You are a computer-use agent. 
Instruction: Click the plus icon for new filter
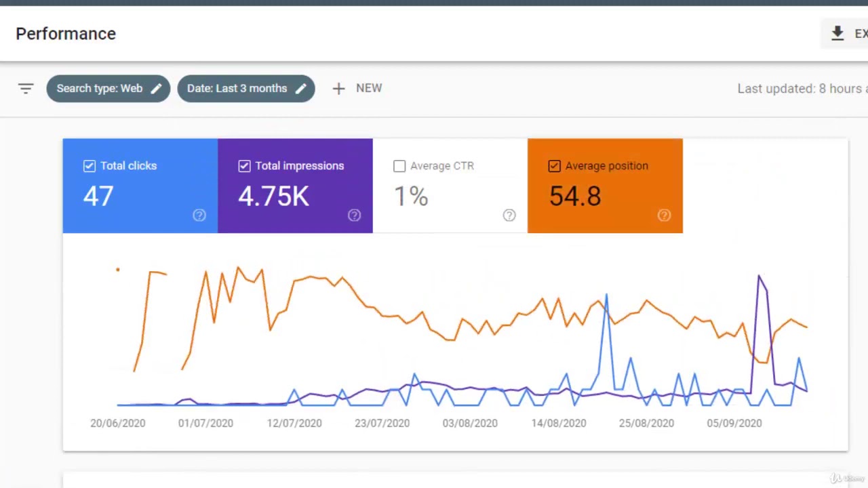coord(338,89)
